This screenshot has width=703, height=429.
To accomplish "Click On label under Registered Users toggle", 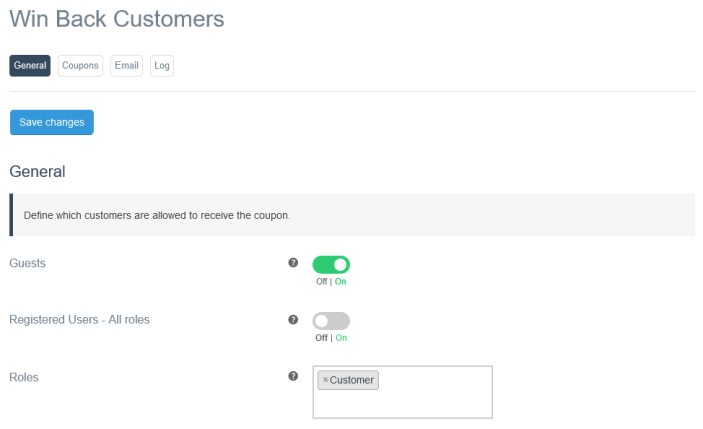I will 341,338.
